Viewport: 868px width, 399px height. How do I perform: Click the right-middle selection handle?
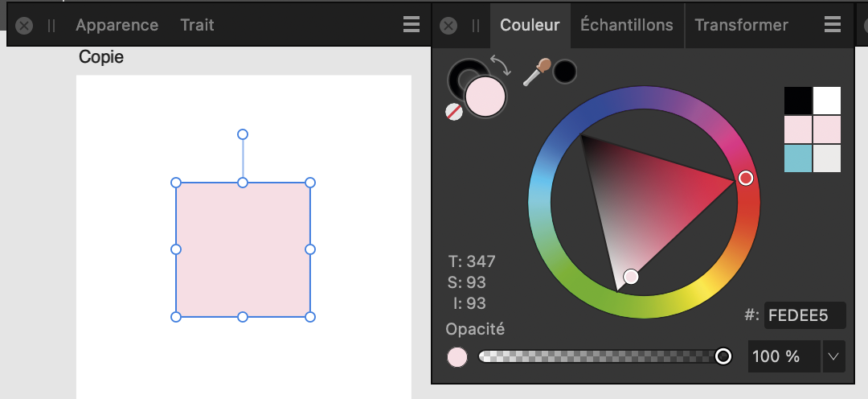click(310, 249)
